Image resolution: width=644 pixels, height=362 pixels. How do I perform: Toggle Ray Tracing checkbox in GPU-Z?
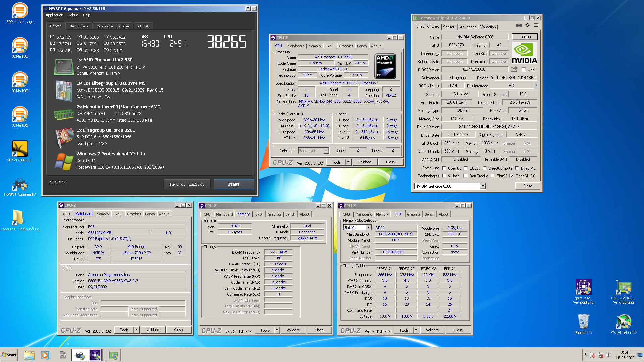point(465,176)
